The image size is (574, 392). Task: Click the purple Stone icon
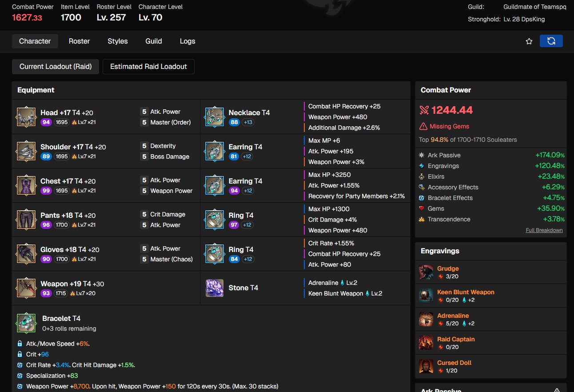(x=215, y=288)
